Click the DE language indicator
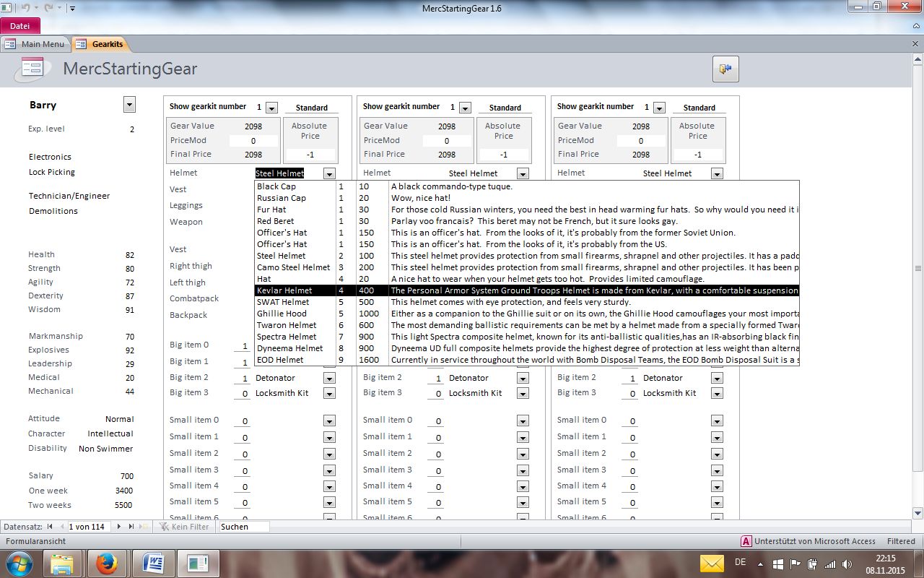Screen dimensions: 924x578 click(x=740, y=562)
